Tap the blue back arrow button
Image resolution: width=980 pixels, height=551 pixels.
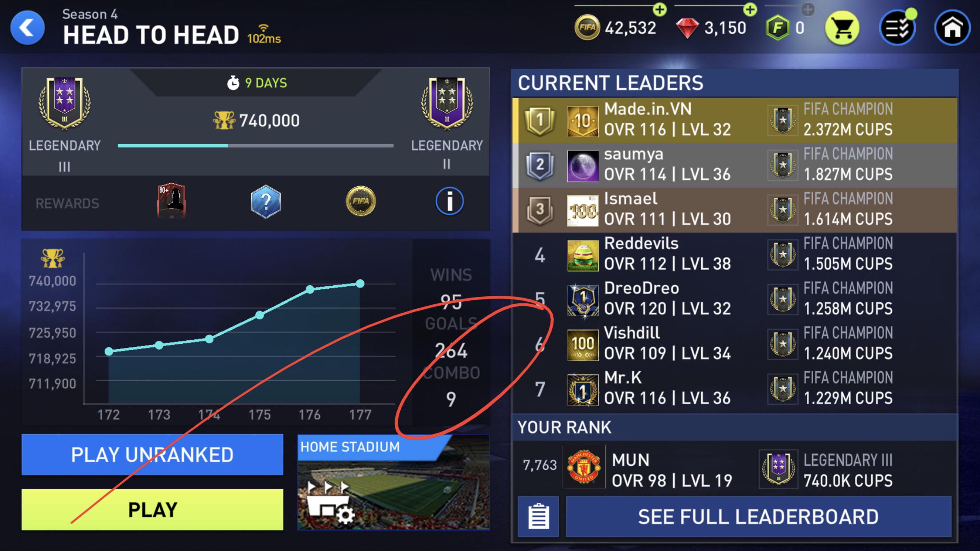click(28, 28)
